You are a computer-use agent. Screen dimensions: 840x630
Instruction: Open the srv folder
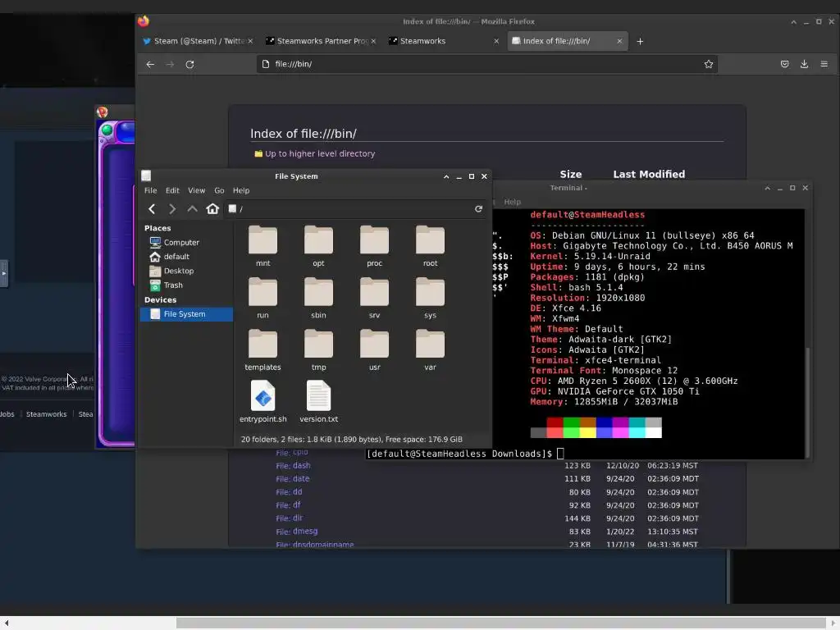(374, 298)
